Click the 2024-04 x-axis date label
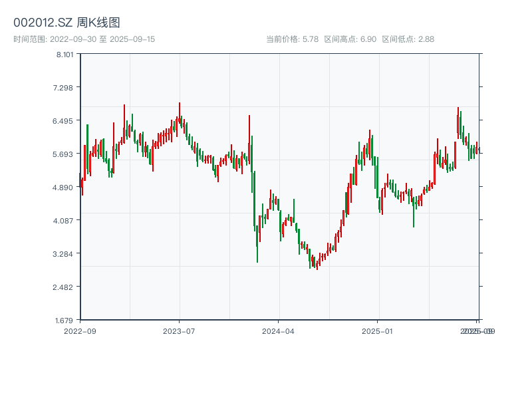 [x=279, y=331]
